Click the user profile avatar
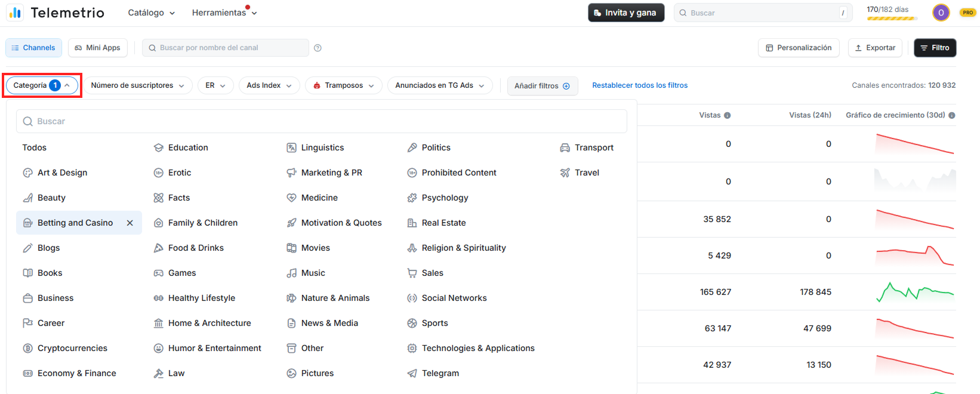 pyautogui.click(x=941, y=13)
